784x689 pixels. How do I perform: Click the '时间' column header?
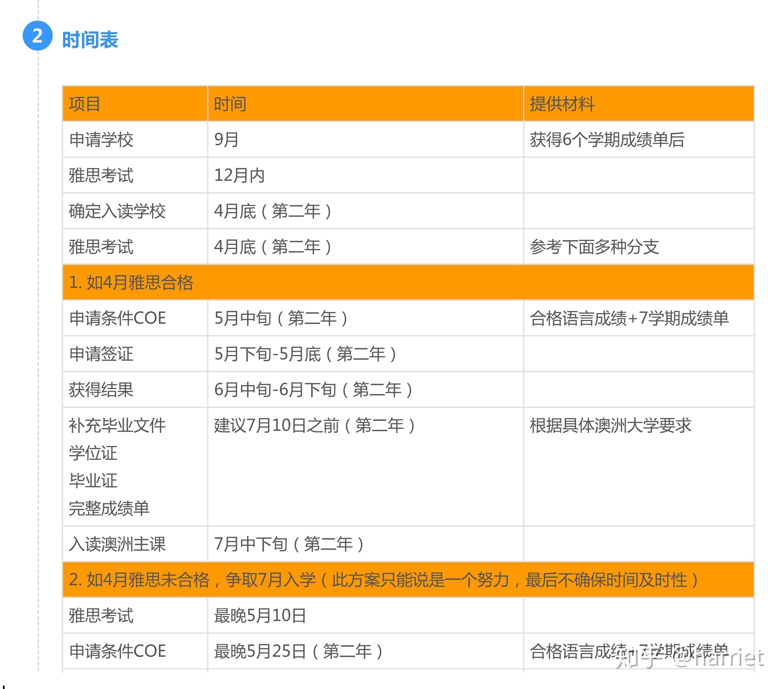click(229, 103)
